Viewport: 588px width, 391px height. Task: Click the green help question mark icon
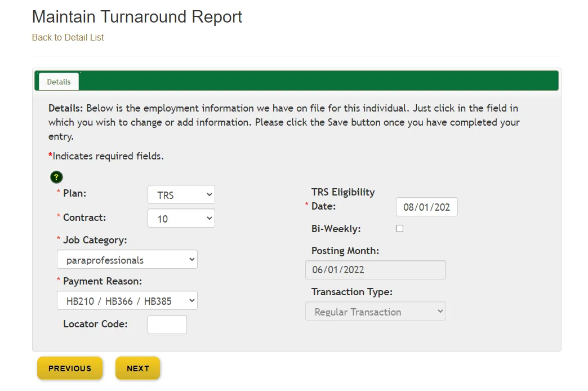pyautogui.click(x=56, y=176)
